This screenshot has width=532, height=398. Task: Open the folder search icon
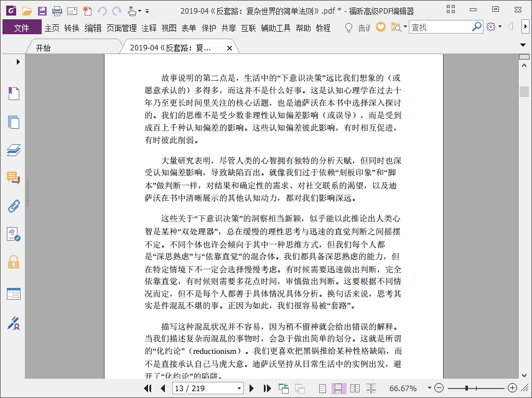pos(396,27)
